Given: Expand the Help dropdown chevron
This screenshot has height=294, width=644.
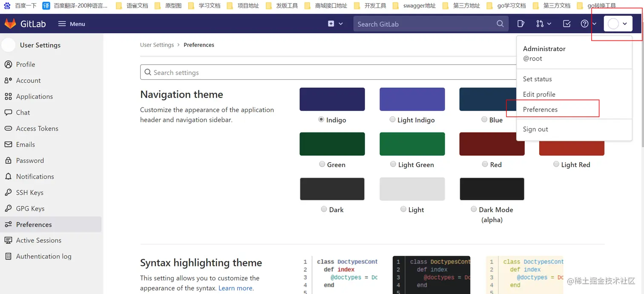Looking at the screenshot, I should [594, 24].
